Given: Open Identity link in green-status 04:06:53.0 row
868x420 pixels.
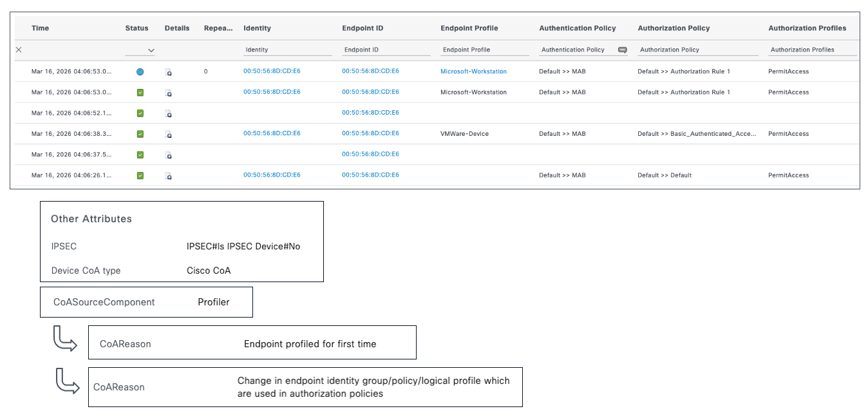Looking at the screenshot, I should tap(272, 92).
